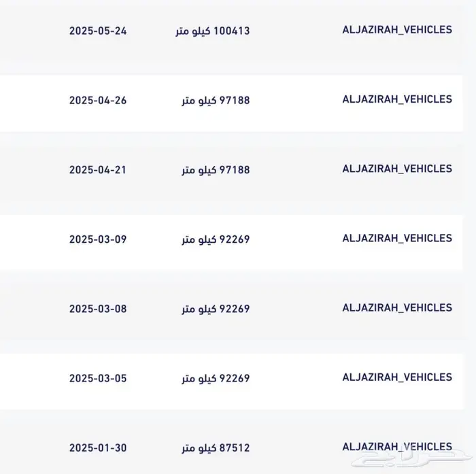
Task: Select the date 2025-04-21
Action: pyautogui.click(x=98, y=169)
